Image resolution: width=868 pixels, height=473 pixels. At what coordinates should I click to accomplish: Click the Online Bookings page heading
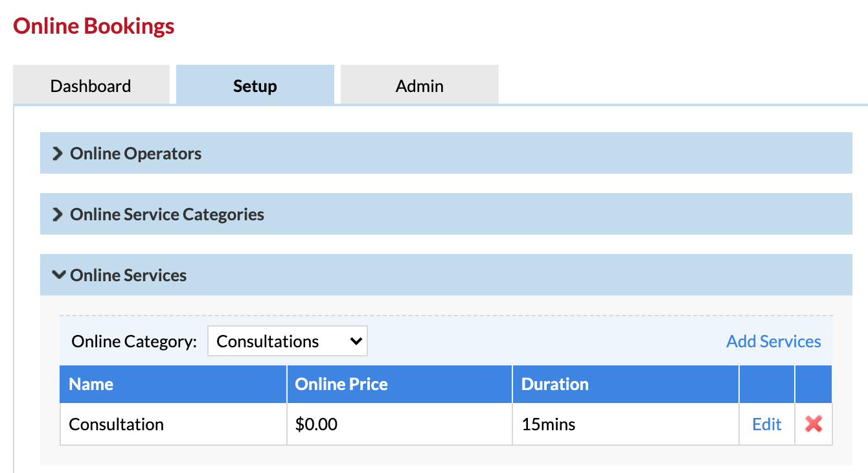tap(94, 27)
